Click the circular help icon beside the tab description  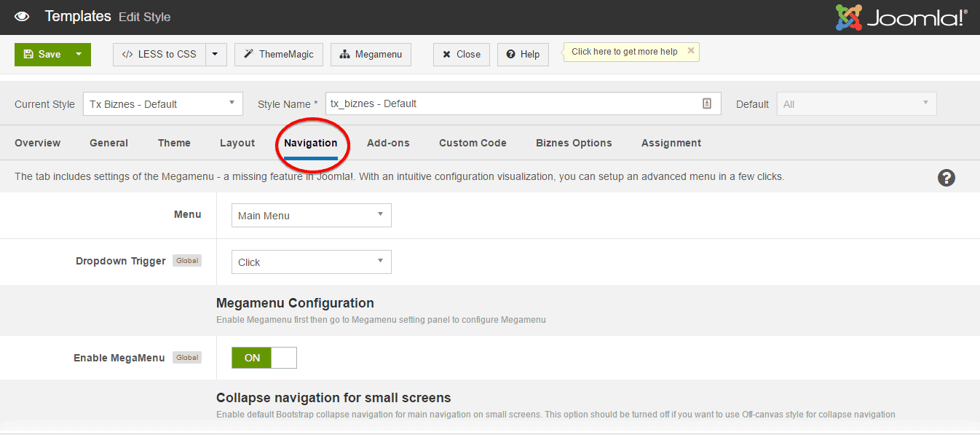pos(946,177)
